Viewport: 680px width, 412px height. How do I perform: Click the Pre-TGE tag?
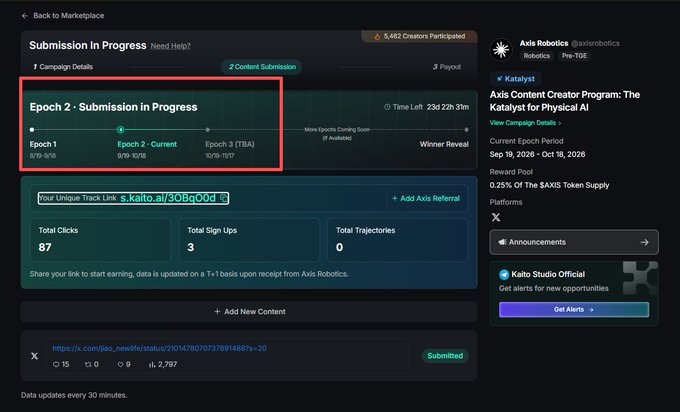(574, 56)
